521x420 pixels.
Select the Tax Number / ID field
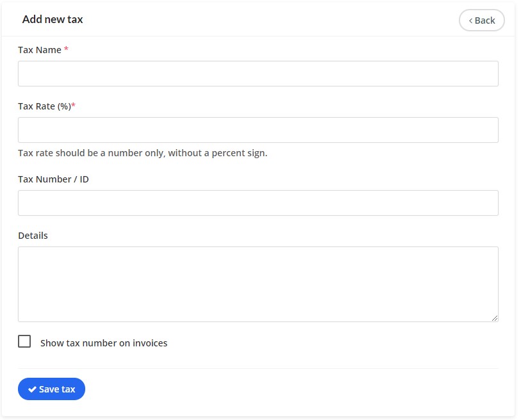258,203
